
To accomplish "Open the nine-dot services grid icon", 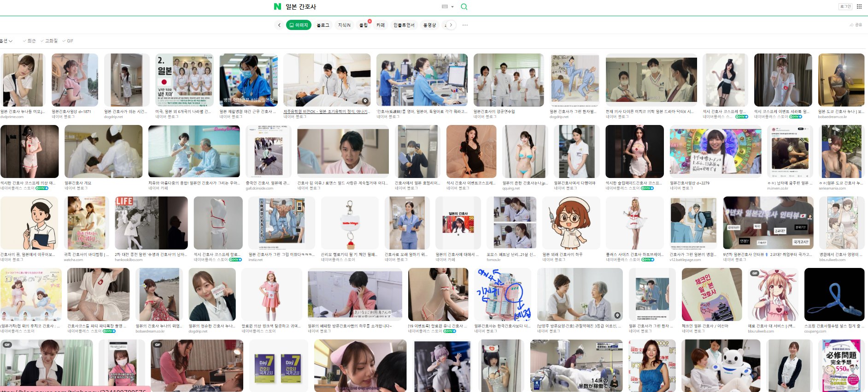I will tap(859, 6).
